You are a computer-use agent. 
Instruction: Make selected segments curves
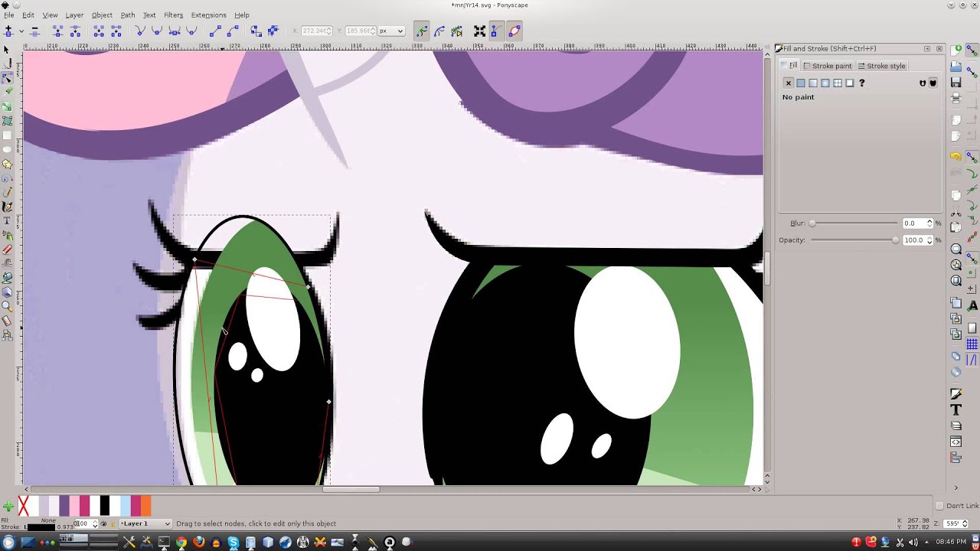click(233, 31)
